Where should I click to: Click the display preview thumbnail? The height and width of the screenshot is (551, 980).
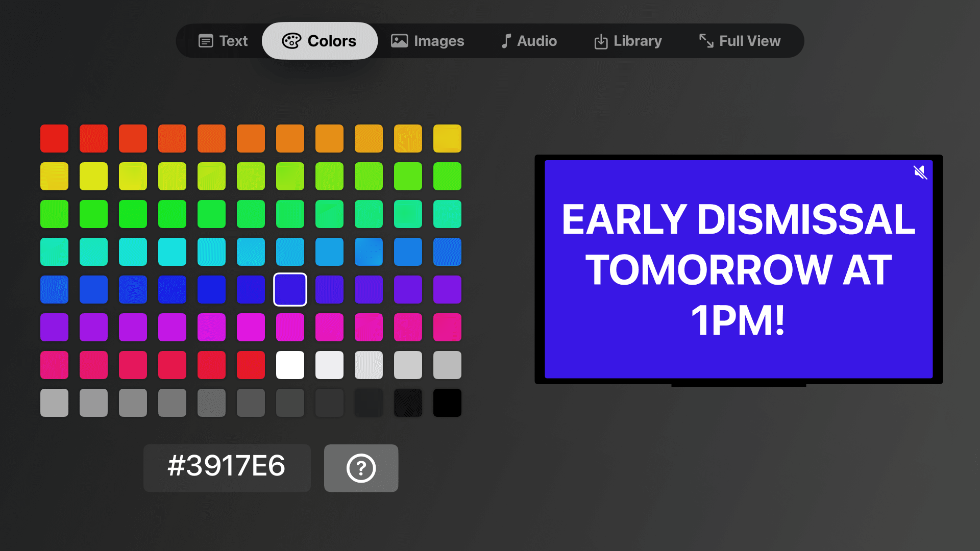pyautogui.click(x=739, y=269)
